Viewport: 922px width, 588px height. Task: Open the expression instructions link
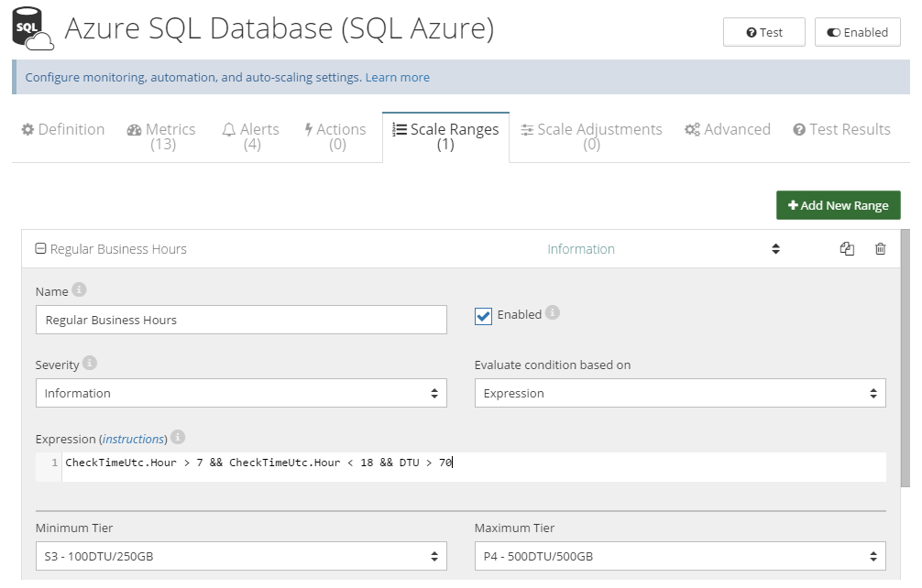tap(133, 440)
